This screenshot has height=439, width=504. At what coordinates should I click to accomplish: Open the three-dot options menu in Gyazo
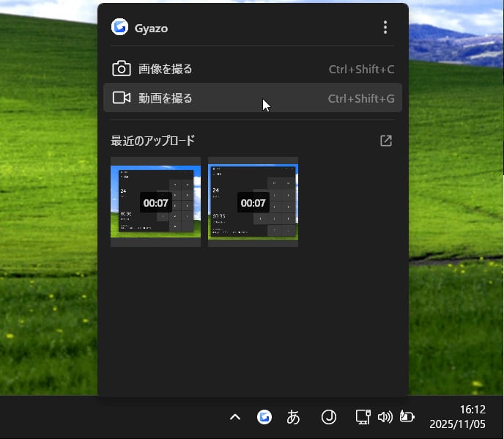pyautogui.click(x=385, y=28)
